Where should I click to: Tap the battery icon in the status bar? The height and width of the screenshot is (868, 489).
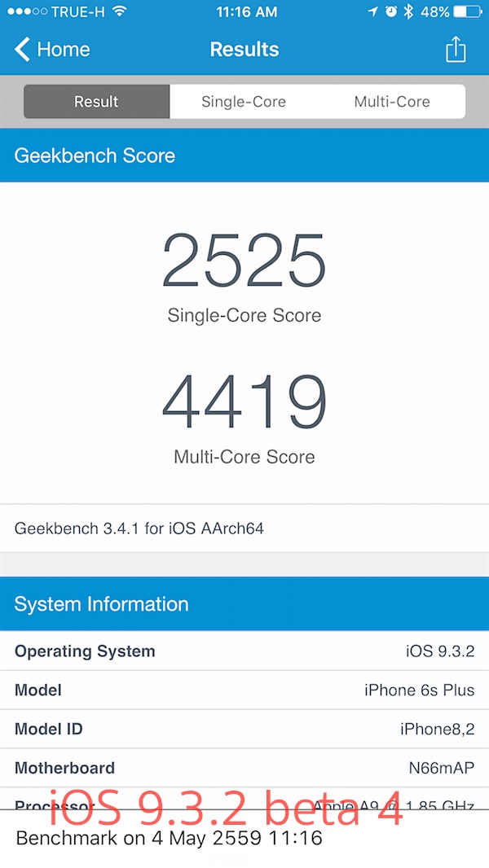[x=468, y=12]
